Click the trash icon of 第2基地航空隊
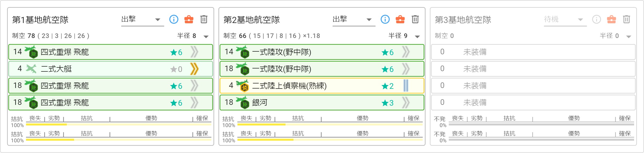Image resolution: width=644 pixels, height=153 pixels. [415, 19]
